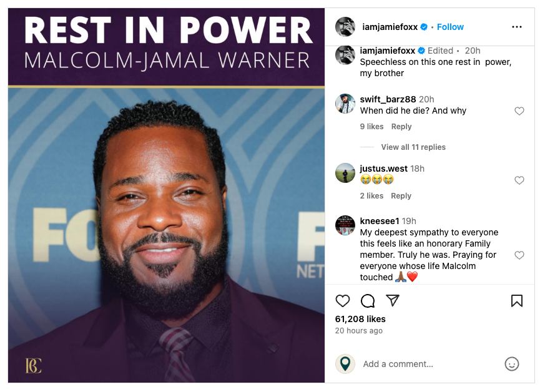Like justus.west's comment
545x392 pixels.
coord(519,180)
